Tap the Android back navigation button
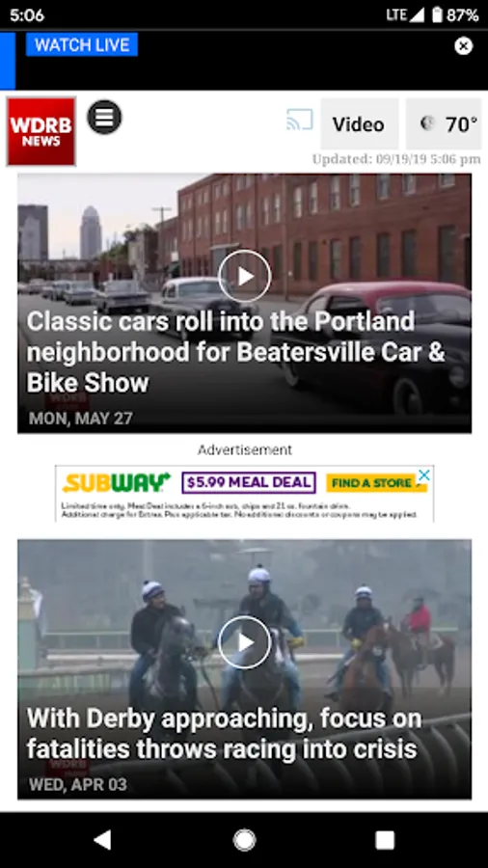The width and height of the screenshot is (488, 868). tap(102, 840)
